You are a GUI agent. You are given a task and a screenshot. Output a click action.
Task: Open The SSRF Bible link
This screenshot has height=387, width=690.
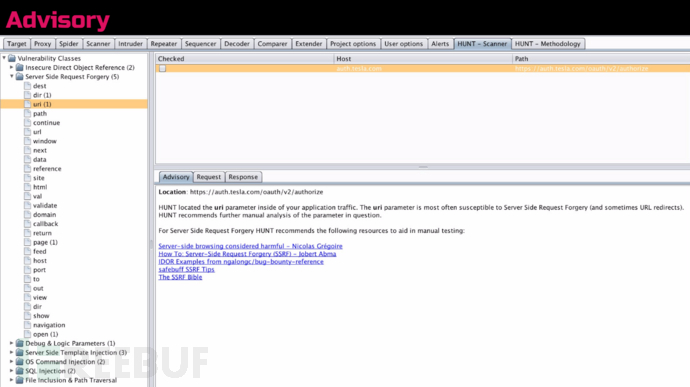click(x=180, y=277)
